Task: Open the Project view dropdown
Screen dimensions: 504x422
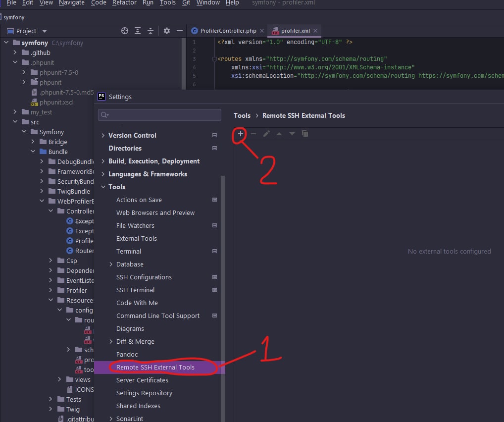Action: coord(45,31)
